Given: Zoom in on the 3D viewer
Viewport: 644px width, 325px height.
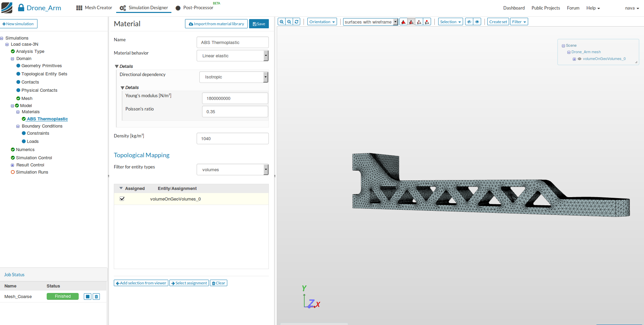Looking at the screenshot, I should [281, 22].
